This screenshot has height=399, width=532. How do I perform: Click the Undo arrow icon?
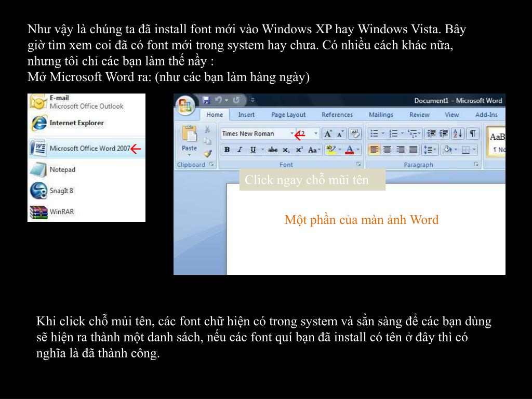[219, 100]
